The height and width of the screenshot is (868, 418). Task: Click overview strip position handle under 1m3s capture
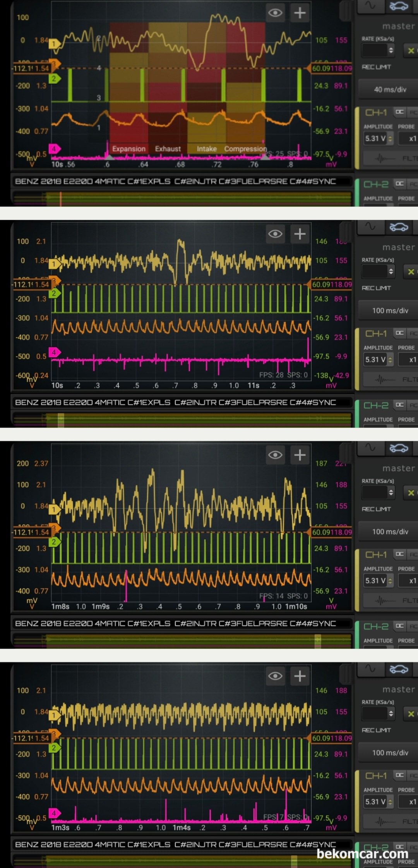pos(294,861)
